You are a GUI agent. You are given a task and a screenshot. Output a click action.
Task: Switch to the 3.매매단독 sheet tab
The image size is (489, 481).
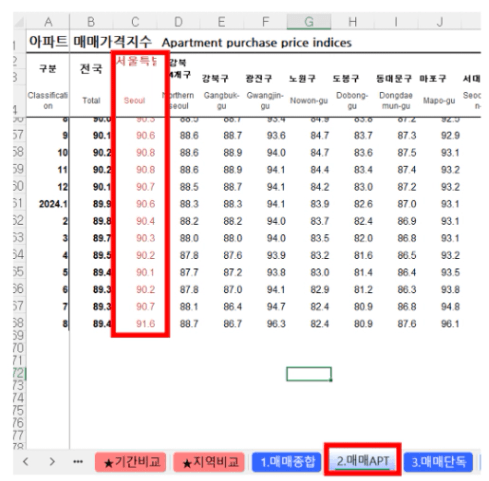(438, 462)
